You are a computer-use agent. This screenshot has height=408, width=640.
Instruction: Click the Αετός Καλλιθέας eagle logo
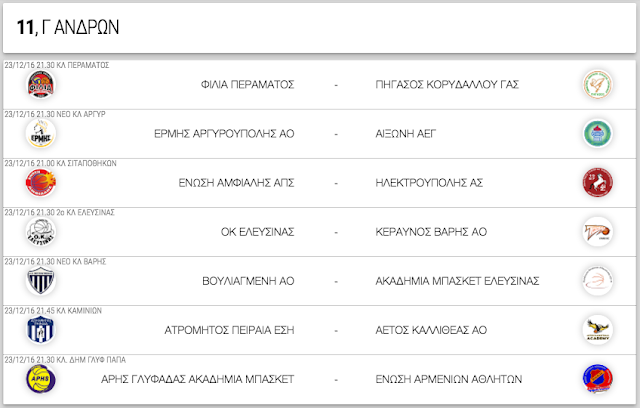click(597, 330)
